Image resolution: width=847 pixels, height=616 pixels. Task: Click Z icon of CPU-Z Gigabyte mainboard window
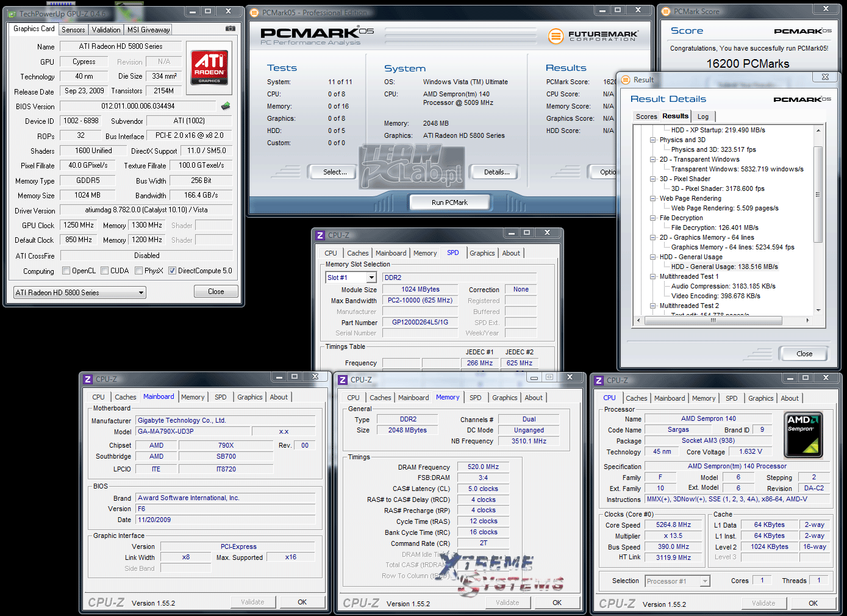coord(88,379)
